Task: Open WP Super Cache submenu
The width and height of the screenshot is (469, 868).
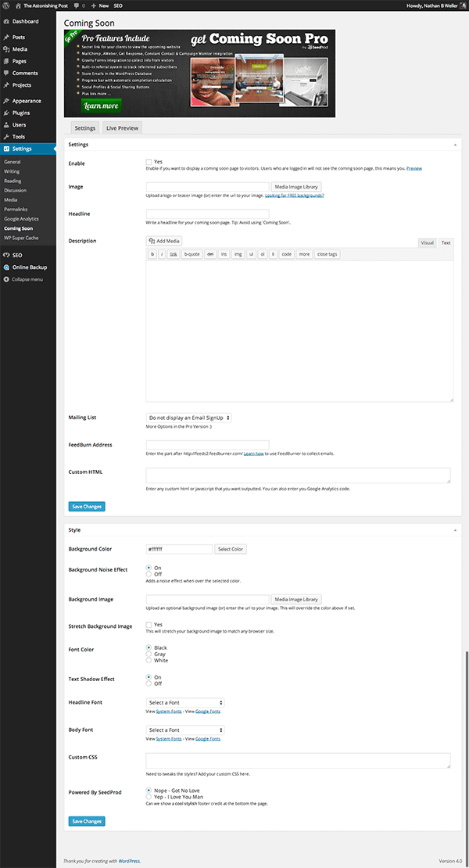Action: click(21, 238)
